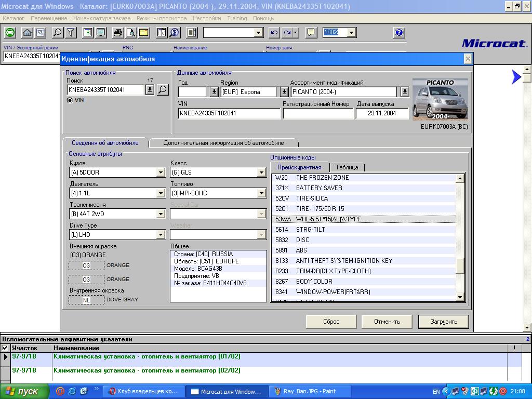Open Дополнительная информация об автомобиле tab

point(223,143)
